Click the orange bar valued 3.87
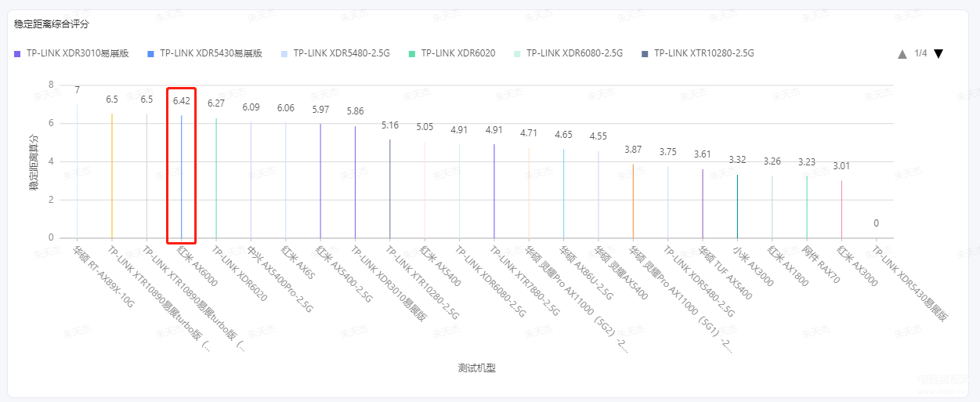 [x=633, y=201]
